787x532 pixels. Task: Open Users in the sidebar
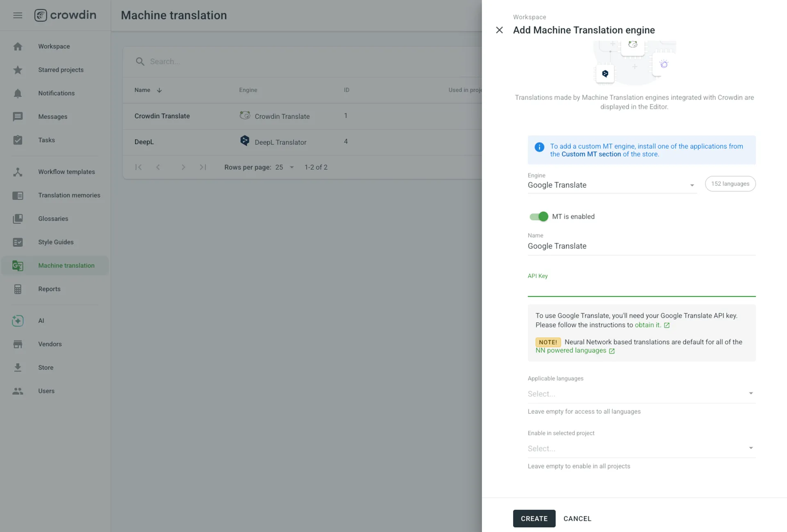(x=46, y=391)
